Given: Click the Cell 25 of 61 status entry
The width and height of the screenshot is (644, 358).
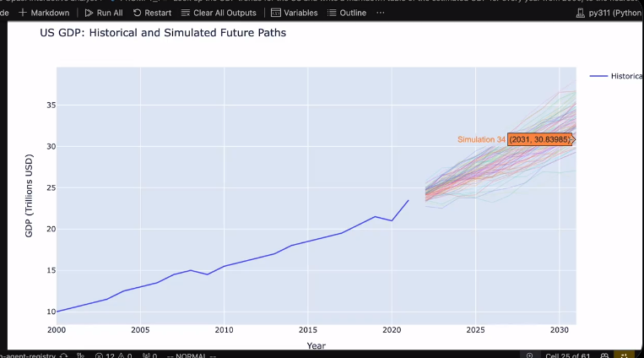Looking at the screenshot, I should [567, 355].
